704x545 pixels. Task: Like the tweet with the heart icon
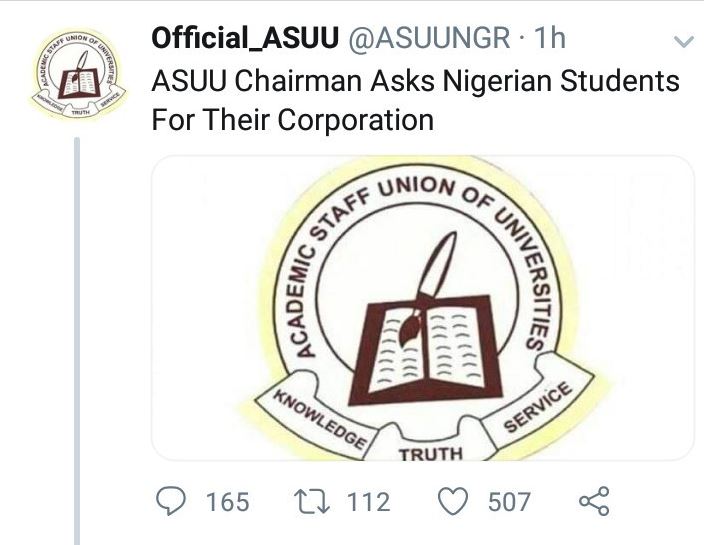coord(455,501)
